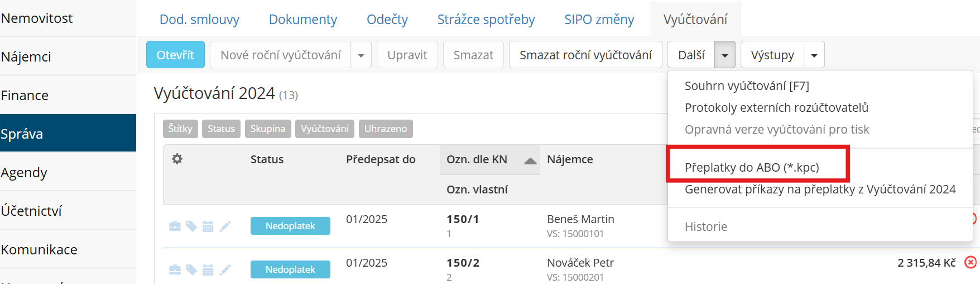Click briefcase icon in Beneš Martin row

175,226
